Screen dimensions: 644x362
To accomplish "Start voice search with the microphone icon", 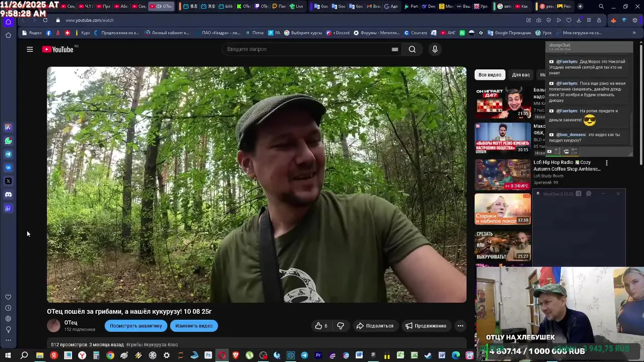I will [435, 49].
